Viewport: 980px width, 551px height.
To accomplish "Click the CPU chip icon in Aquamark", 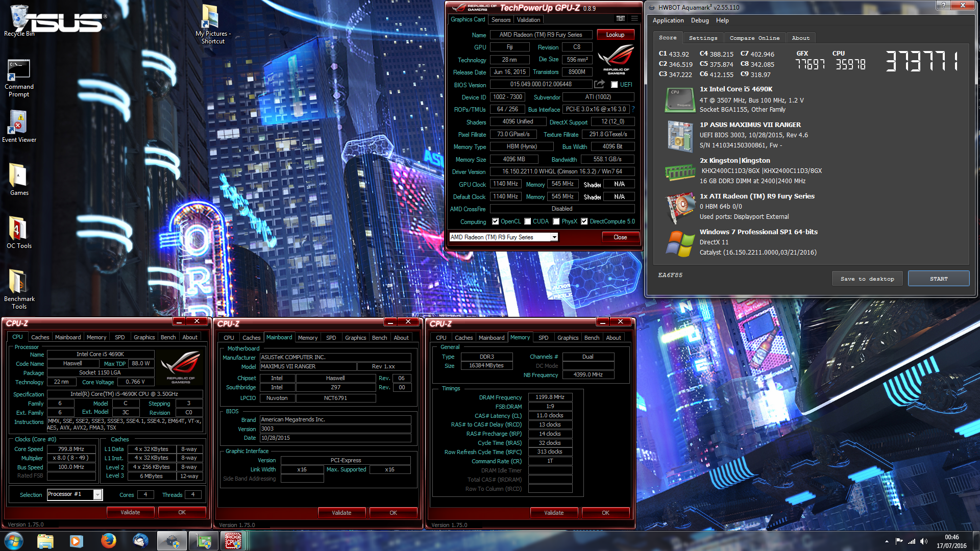I will 680,99.
